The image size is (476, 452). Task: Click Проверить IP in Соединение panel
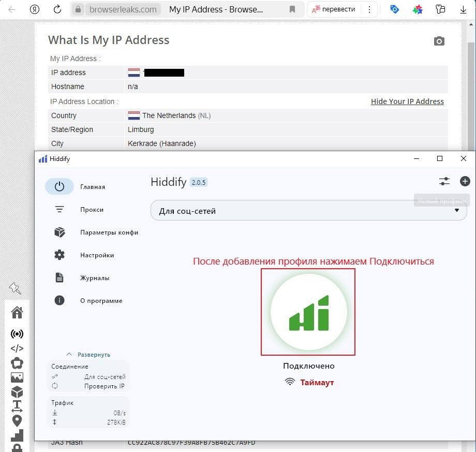point(105,386)
